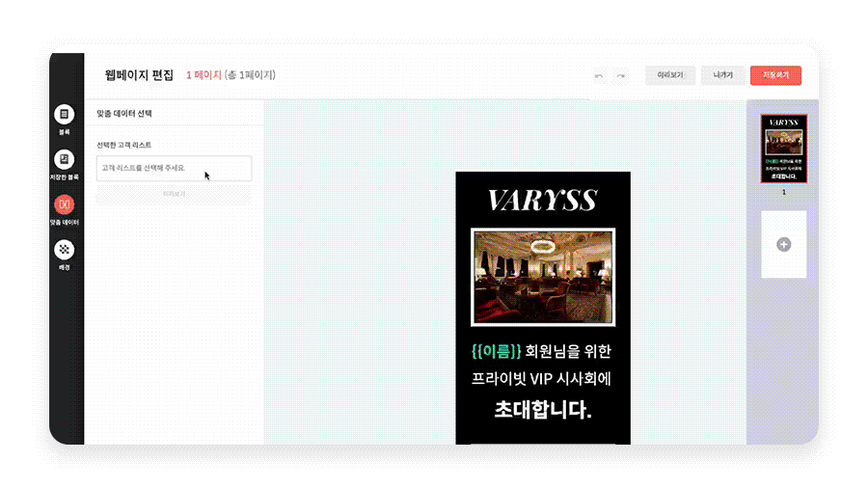The height and width of the screenshot is (488, 868).
Task: Click the 맞춤 데이터 선택 panel heading
Action: 124,114
